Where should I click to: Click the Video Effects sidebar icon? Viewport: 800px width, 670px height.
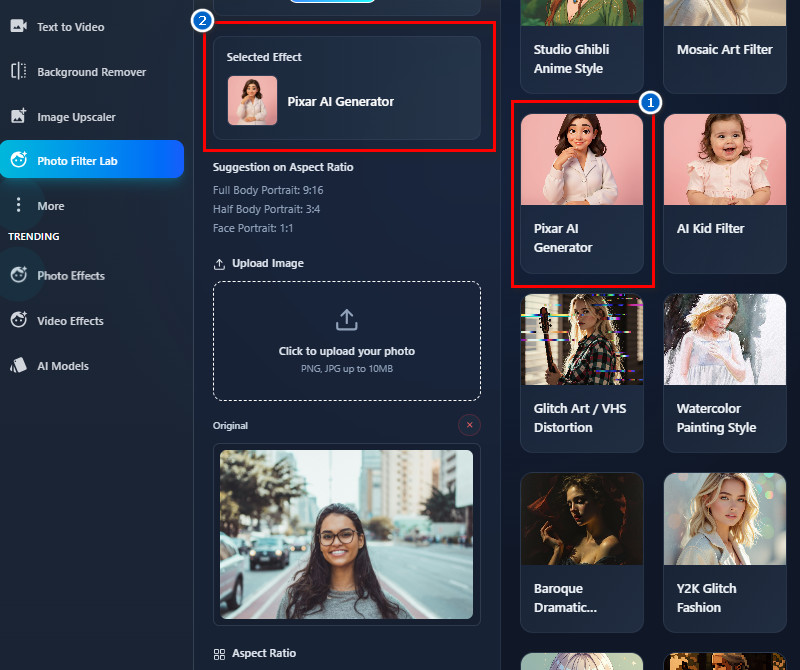pyautogui.click(x=18, y=320)
